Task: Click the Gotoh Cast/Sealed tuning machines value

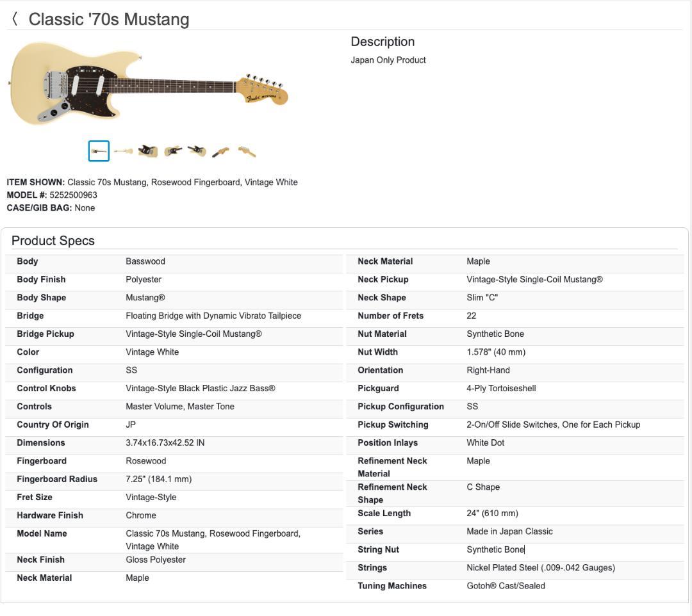Action: coord(506,586)
